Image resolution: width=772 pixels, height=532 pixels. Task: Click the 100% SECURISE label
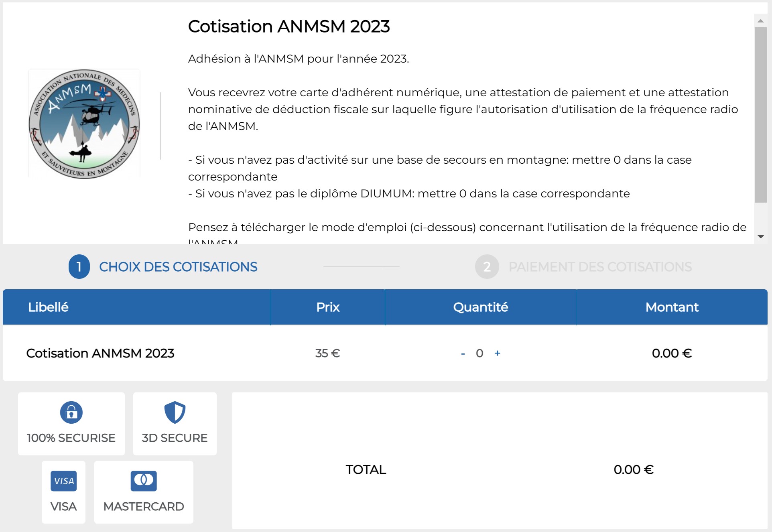click(71, 438)
